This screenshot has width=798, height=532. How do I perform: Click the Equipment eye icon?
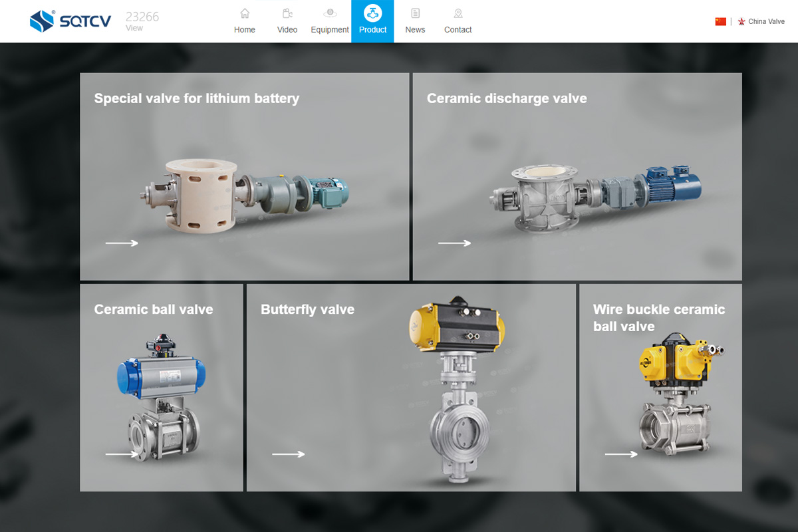pyautogui.click(x=330, y=13)
